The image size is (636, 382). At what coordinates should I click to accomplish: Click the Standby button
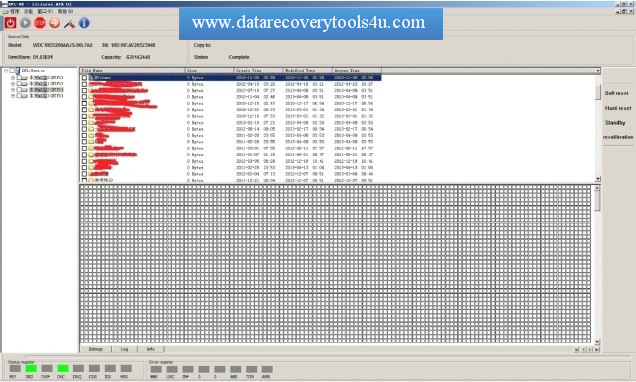[x=615, y=122]
